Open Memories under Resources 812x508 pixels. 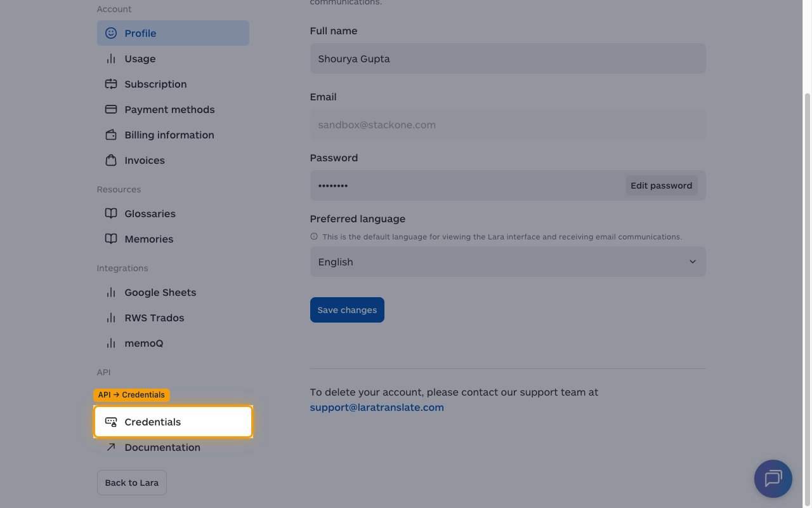click(x=173, y=239)
